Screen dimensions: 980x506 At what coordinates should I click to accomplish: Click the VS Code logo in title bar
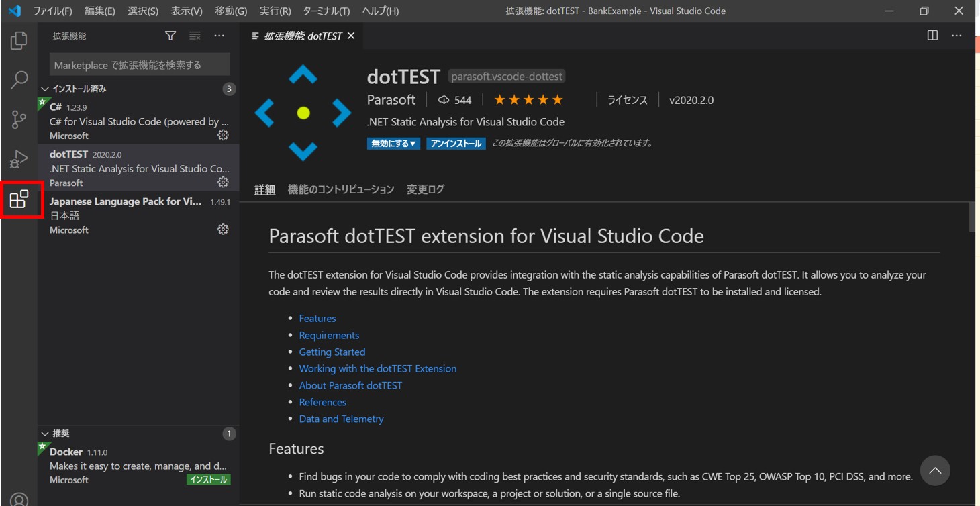14,11
